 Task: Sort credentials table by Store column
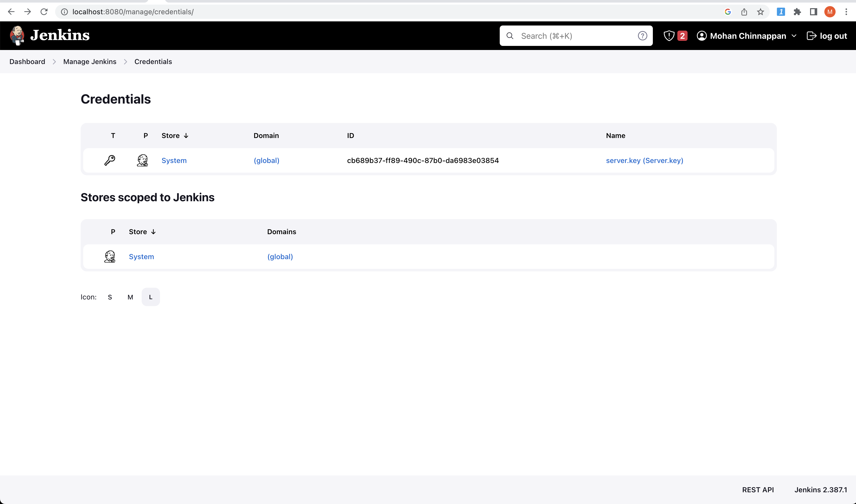(175, 135)
